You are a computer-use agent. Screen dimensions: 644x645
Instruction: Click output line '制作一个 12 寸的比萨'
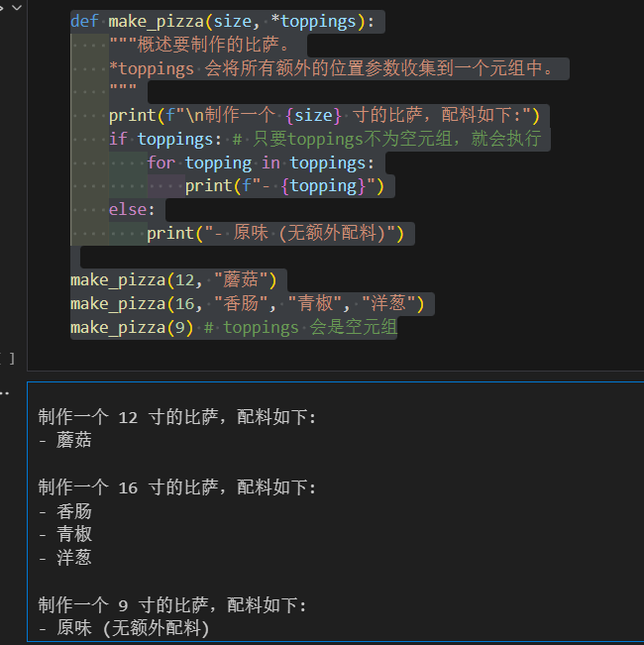click(x=176, y=417)
